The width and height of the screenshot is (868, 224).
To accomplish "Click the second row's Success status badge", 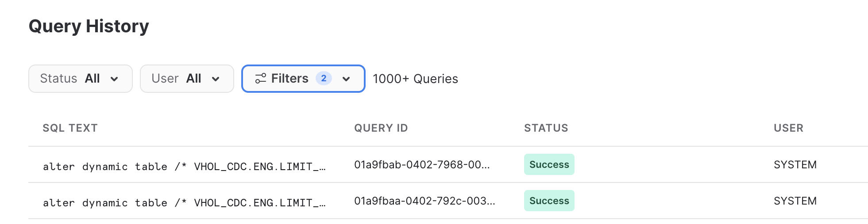I will [x=549, y=201].
